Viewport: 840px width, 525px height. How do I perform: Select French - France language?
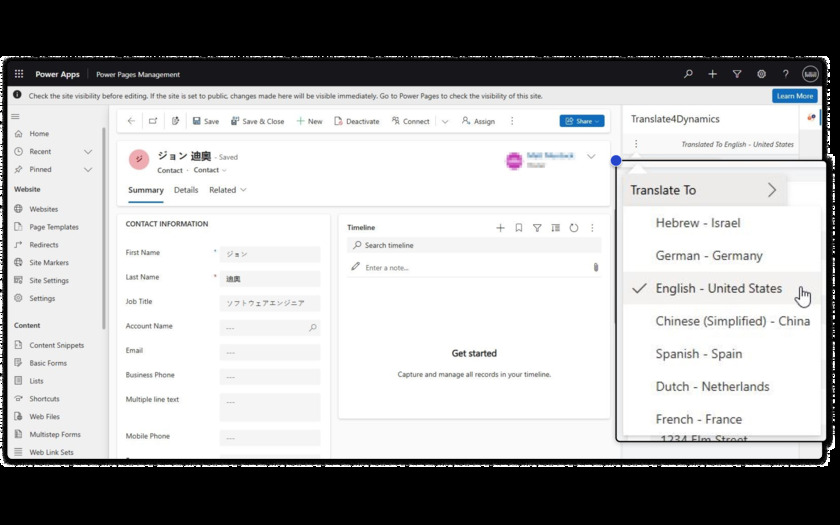coord(722,419)
